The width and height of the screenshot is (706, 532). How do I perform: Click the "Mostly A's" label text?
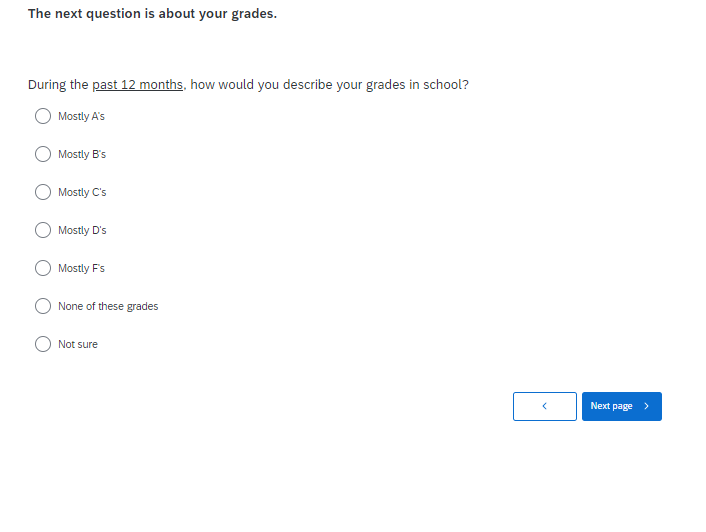coord(81,116)
